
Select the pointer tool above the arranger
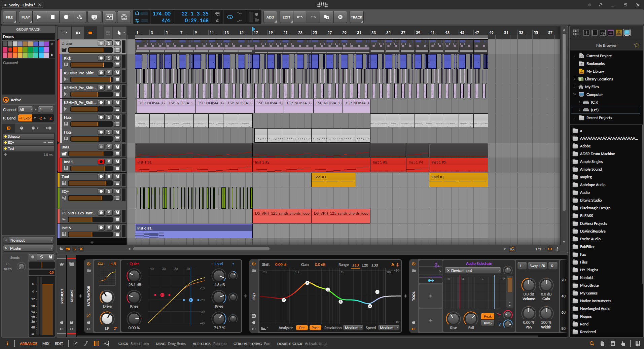click(120, 33)
